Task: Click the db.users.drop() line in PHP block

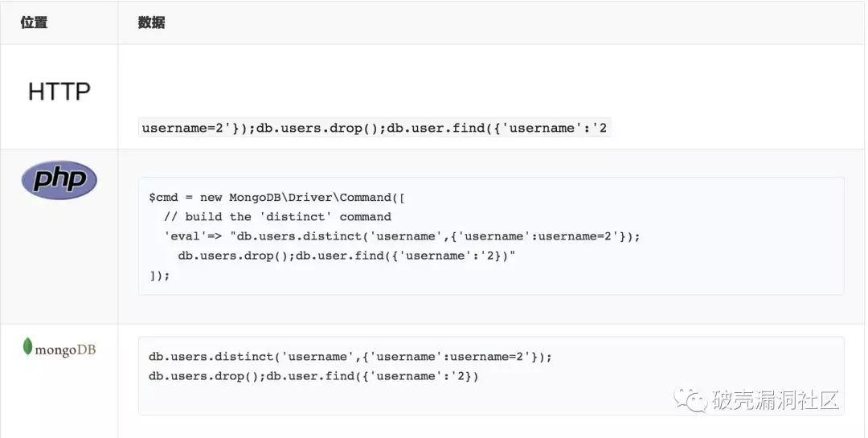Action: 346,256
